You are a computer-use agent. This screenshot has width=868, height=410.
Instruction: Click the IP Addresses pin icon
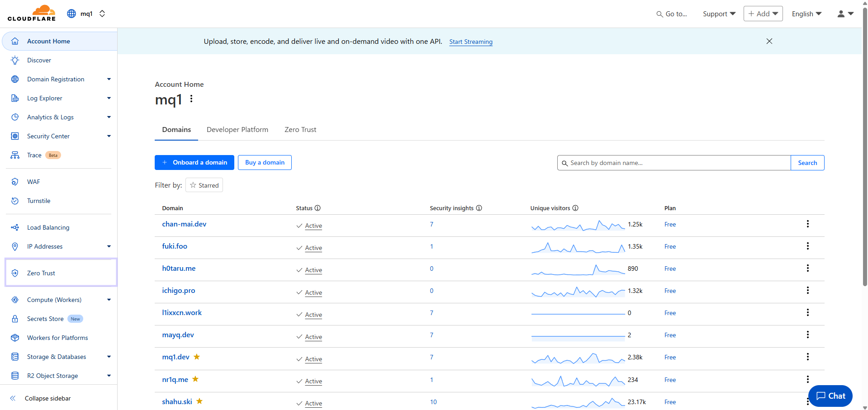tap(15, 246)
